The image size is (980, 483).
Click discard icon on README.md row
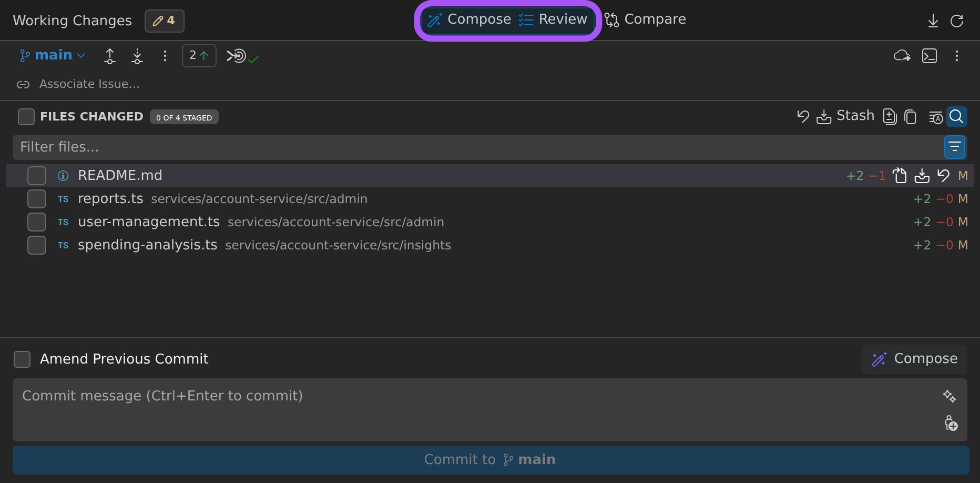[x=944, y=176]
